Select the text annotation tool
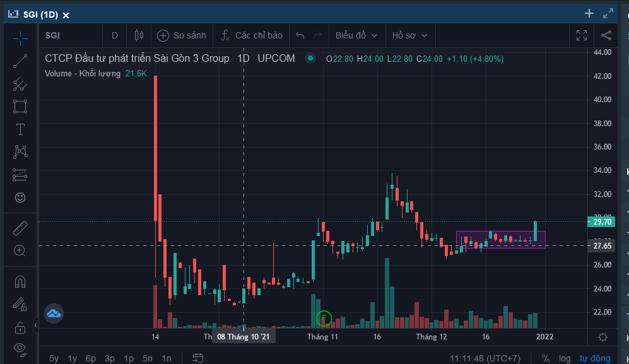The height and width of the screenshot is (364, 629). point(20,129)
